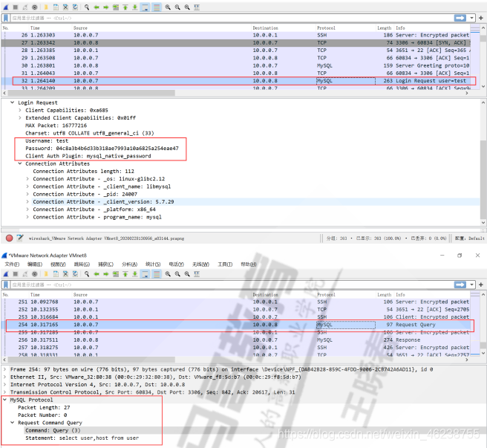Screen dimensions: 487x448
Task: Expand Connection Attribute _client_version: 5.7.29
Action: pyautogui.click(x=27, y=202)
